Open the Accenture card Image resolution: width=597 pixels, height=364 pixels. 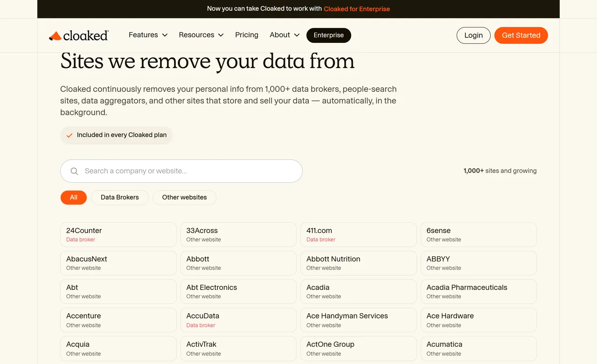coord(118,320)
